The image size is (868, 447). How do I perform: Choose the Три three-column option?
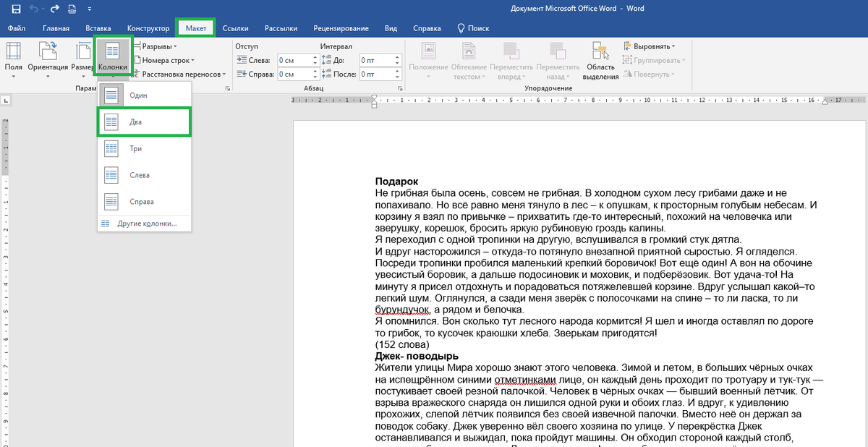144,148
